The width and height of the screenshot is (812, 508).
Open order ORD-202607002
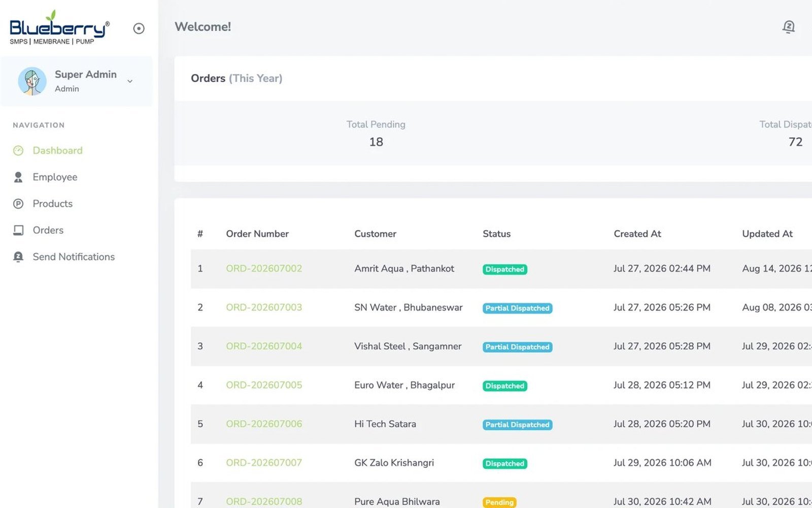pos(264,268)
